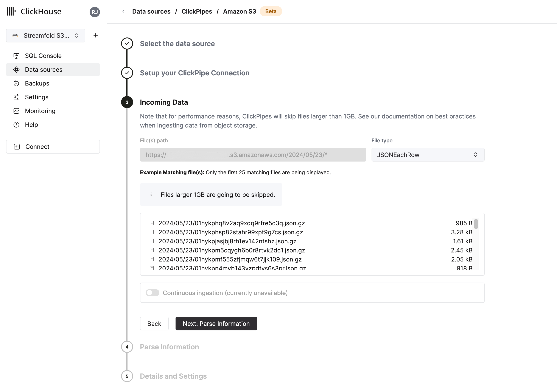This screenshot has height=392, width=557.
Task: Click the AWS icon in service selector
Action: pyautogui.click(x=15, y=35)
